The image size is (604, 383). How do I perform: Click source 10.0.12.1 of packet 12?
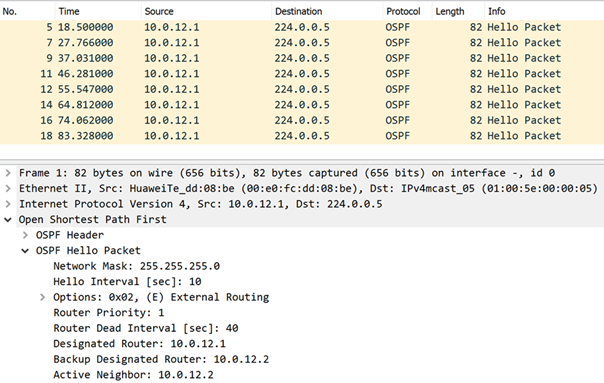[172, 89]
